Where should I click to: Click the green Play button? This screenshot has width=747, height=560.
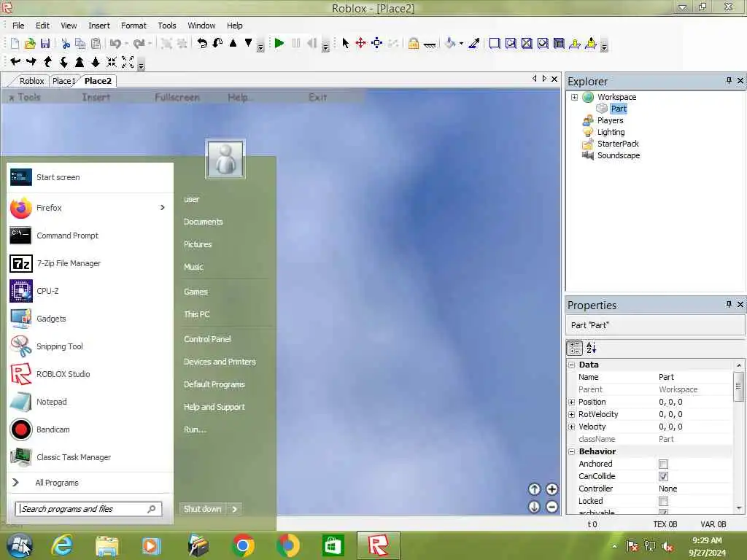click(279, 43)
